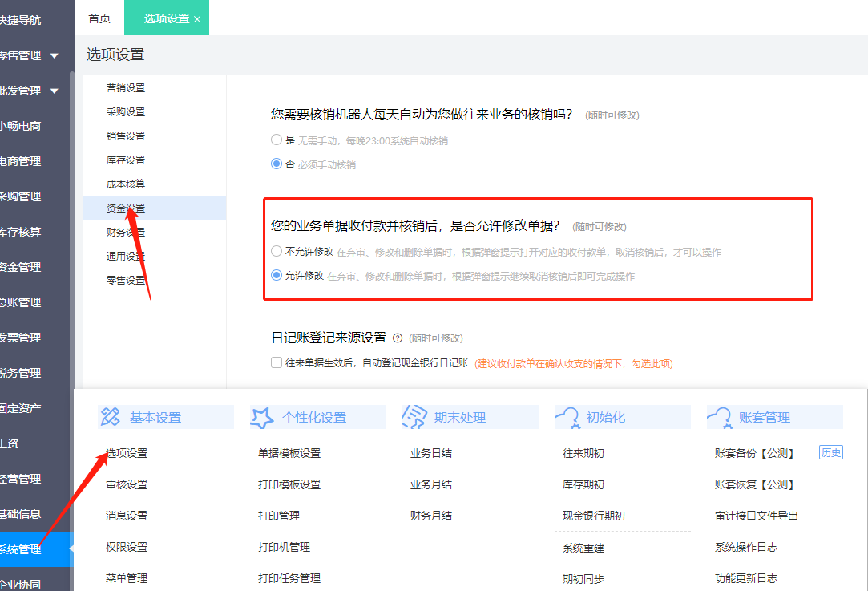Click the 个性化设置 star icon
Image resolution: width=868 pixels, height=591 pixels.
[x=259, y=416]
